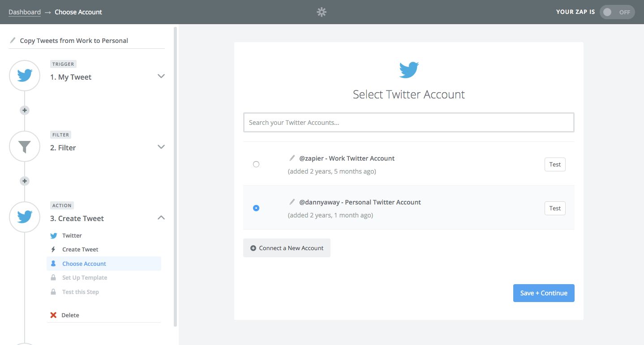
Task: Click the pencil icon next to @zapier account
Action: tap(292, 158)
